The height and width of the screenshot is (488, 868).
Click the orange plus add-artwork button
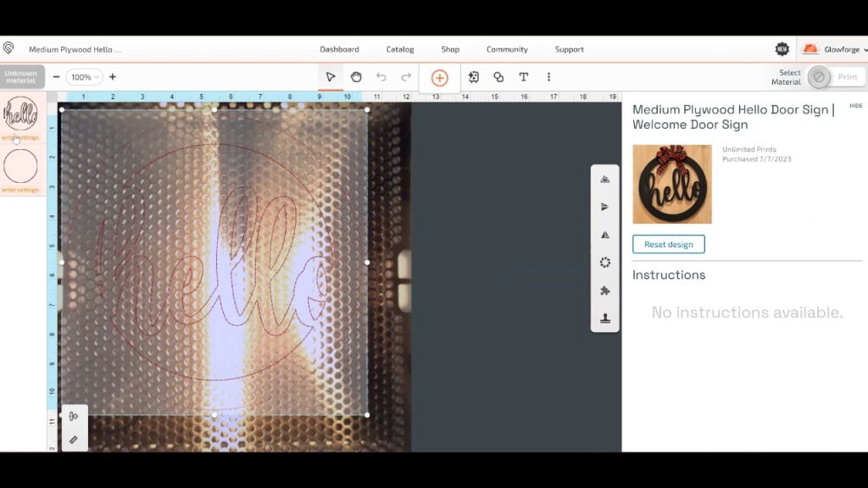tap(439, 78)
